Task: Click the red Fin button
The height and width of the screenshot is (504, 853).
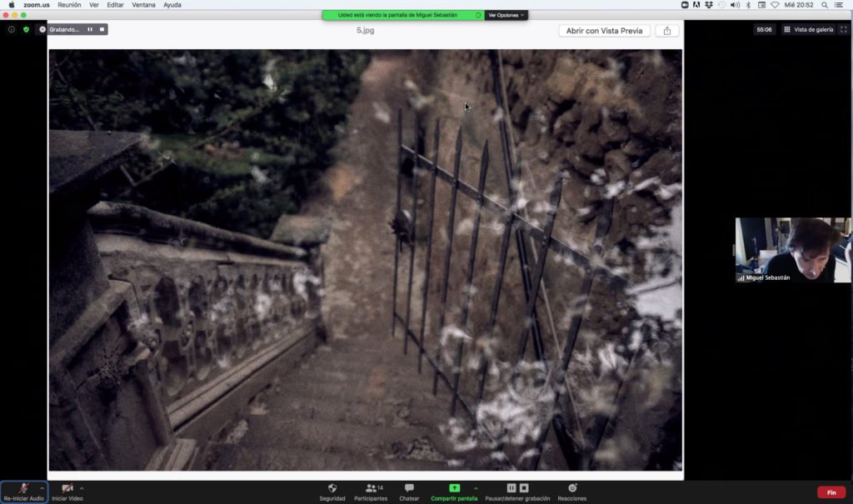Action: (831, 492)
